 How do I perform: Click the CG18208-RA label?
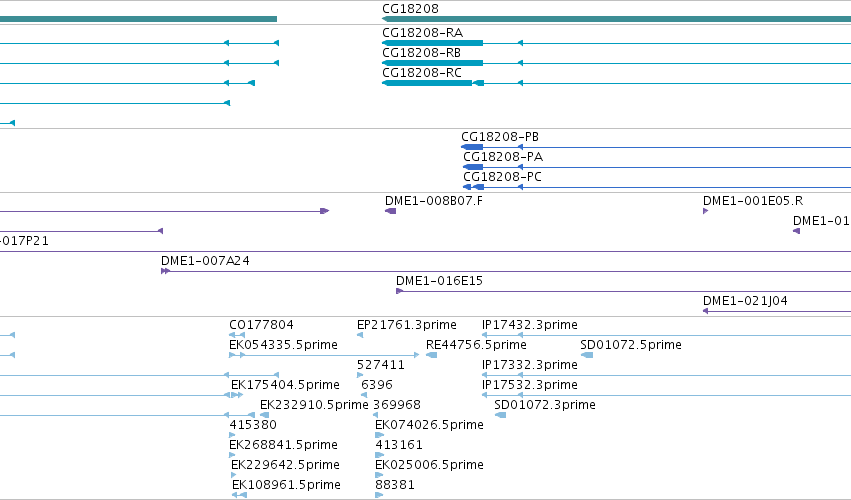pyautogui.click(x=422, y=33)
